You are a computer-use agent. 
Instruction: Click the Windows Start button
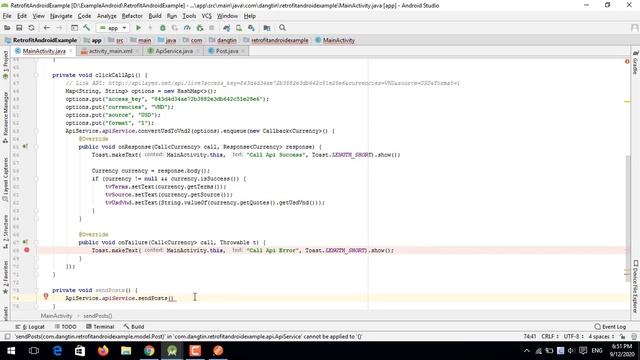(x=11, y=351)
